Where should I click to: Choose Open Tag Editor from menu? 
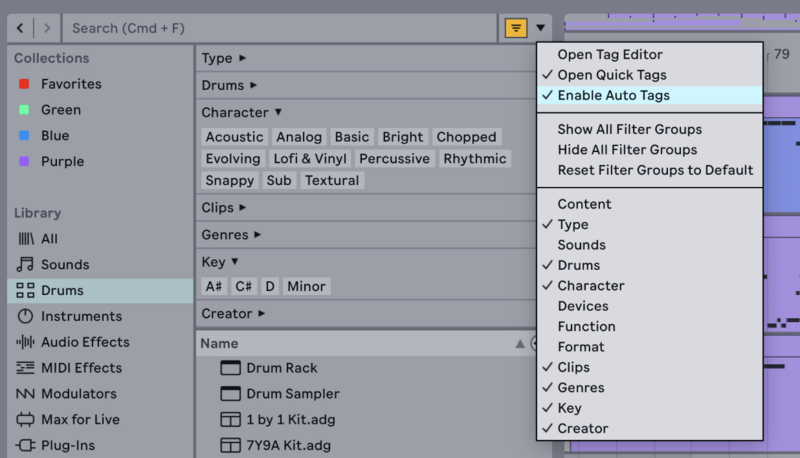pos(610,54)
